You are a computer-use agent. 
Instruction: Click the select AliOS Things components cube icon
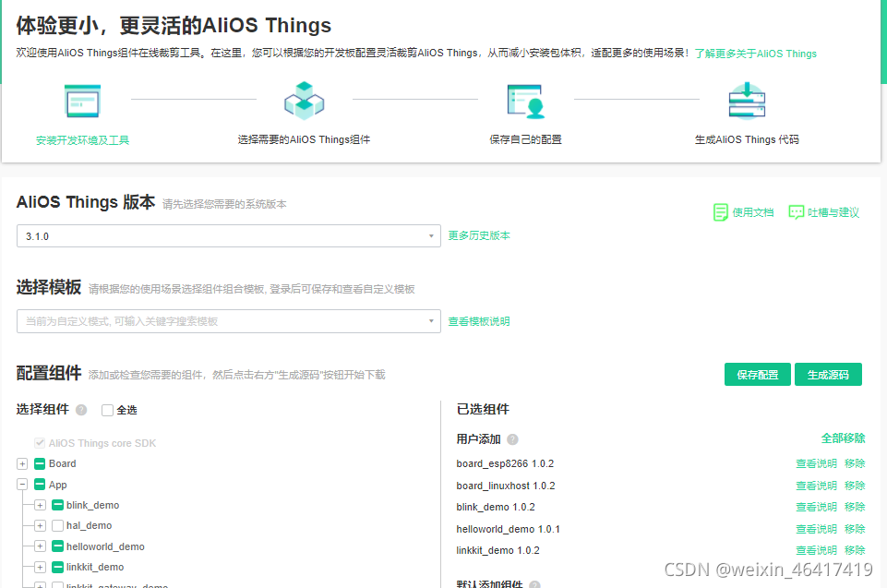(x=305, y=101)
